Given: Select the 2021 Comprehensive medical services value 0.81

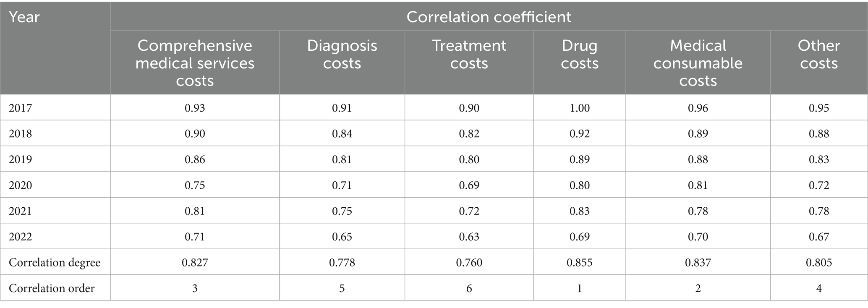Looking at the screenshot, I should (195, 211).
